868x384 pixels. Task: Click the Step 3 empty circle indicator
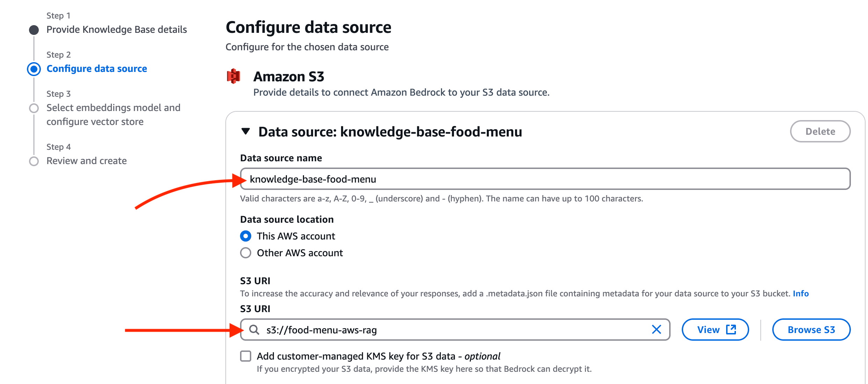coord(34,108)
